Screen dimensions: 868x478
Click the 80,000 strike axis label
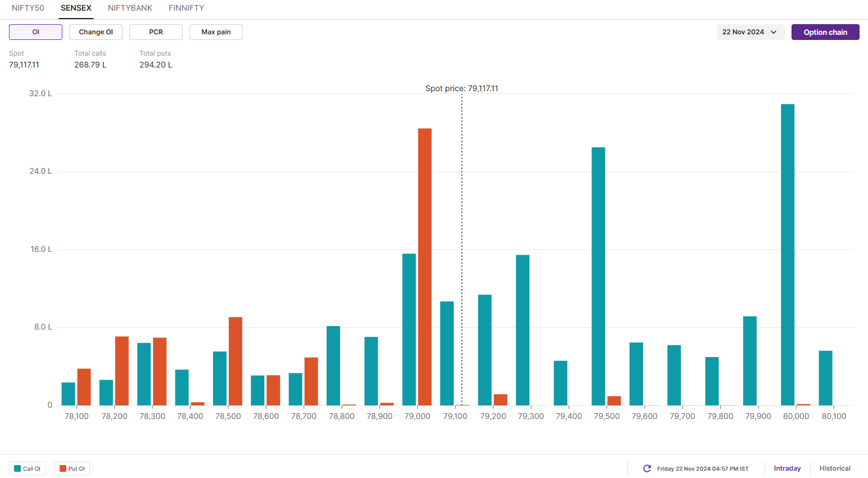[x=796, y=416]
